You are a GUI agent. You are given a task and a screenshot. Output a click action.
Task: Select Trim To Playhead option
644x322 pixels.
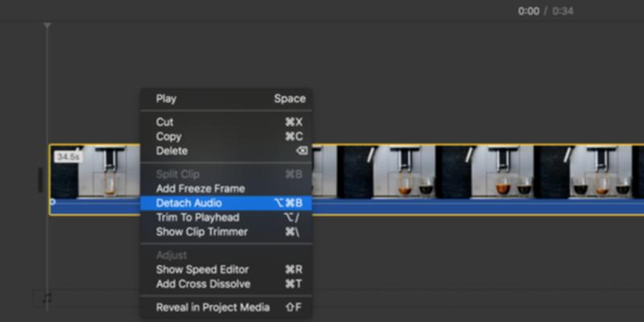pyautogui.click(x=226, y=217)
